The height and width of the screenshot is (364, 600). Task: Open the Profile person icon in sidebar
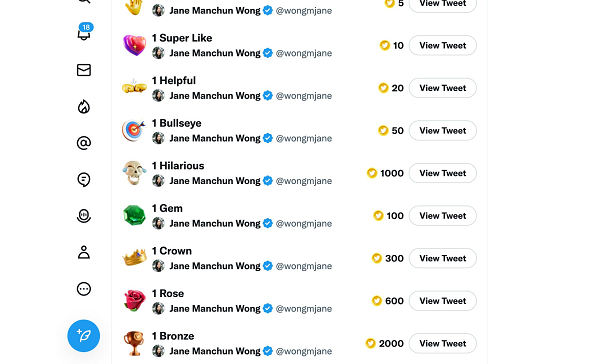click(x=84, y=252)
